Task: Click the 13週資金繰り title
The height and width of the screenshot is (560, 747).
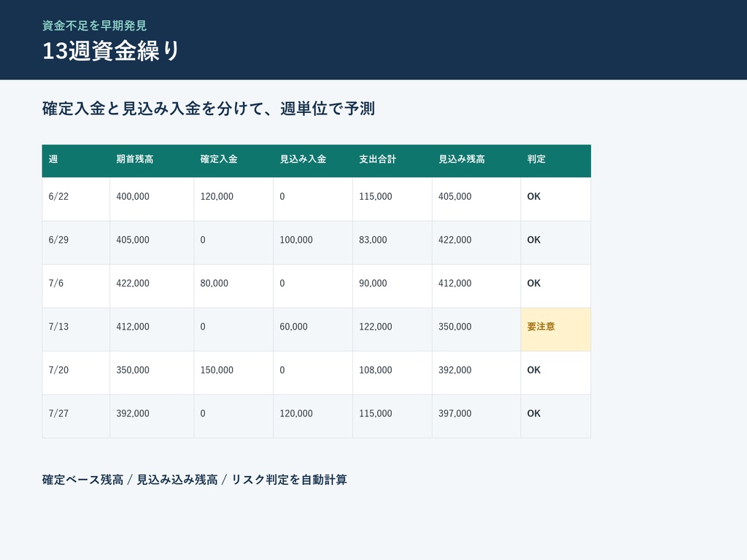Action: tap(111, 50)
